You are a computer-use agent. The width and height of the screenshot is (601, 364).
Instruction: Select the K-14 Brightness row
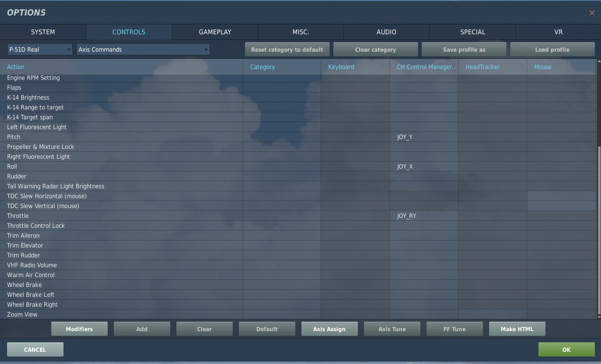coord(298,97)
